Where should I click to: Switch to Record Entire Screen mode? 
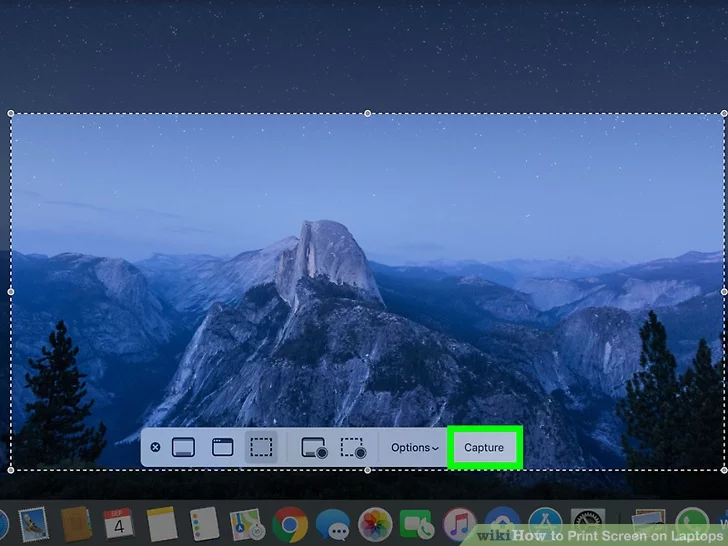pos(314,448)
